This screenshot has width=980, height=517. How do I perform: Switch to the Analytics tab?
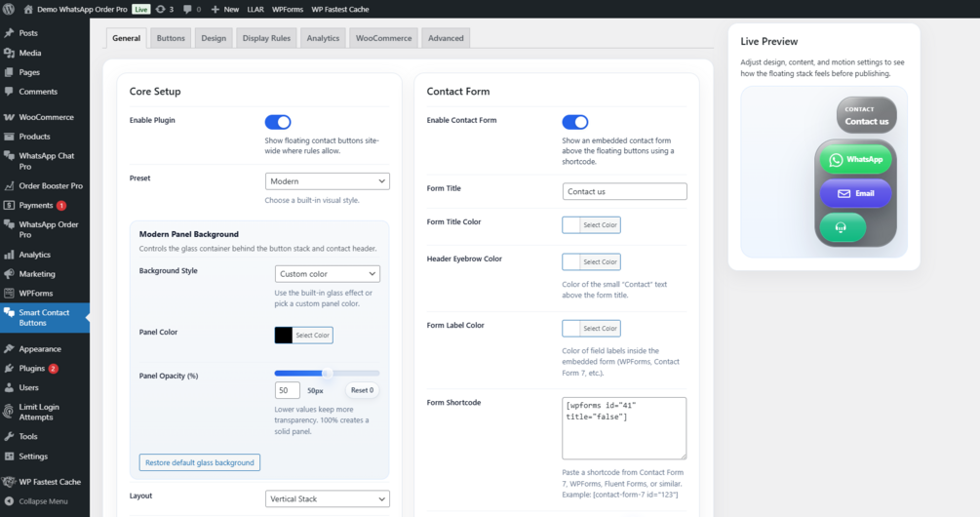pyautogui.click(x=323, y=38)
